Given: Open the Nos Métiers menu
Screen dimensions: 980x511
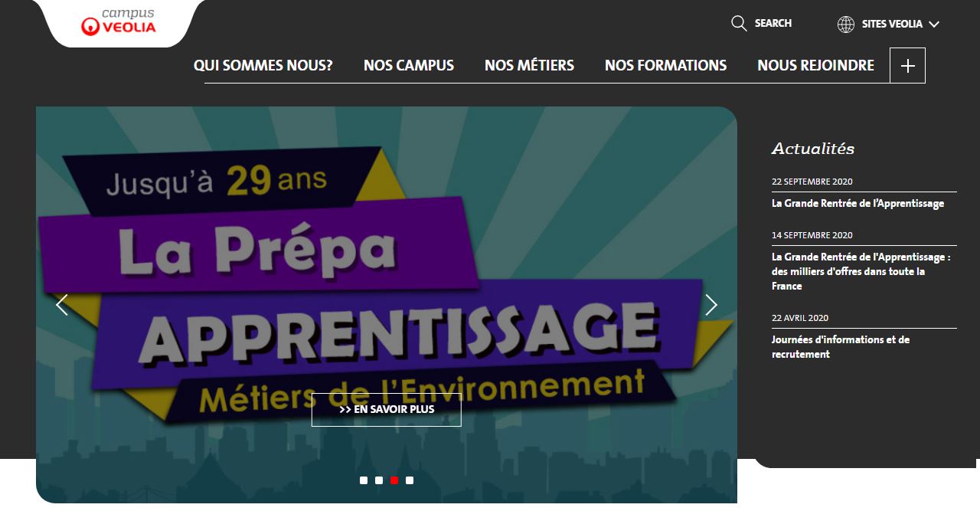Looking at the screenshot, I should coord(529,65).
